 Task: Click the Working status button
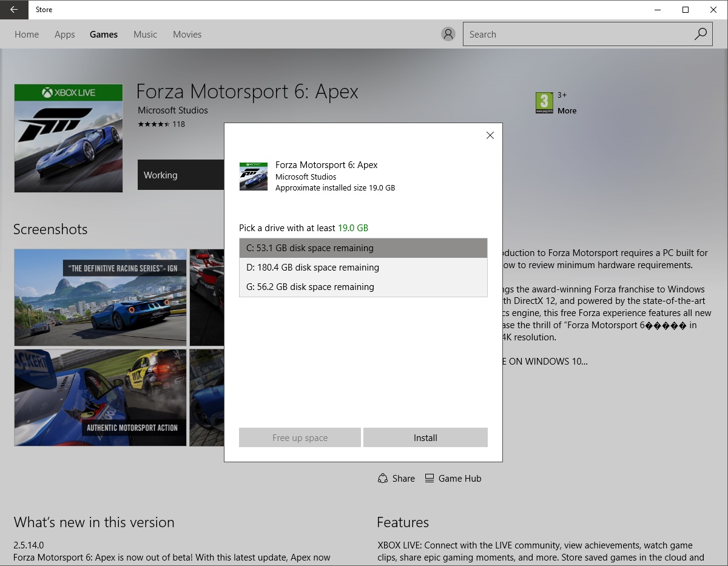coord(181,175)
